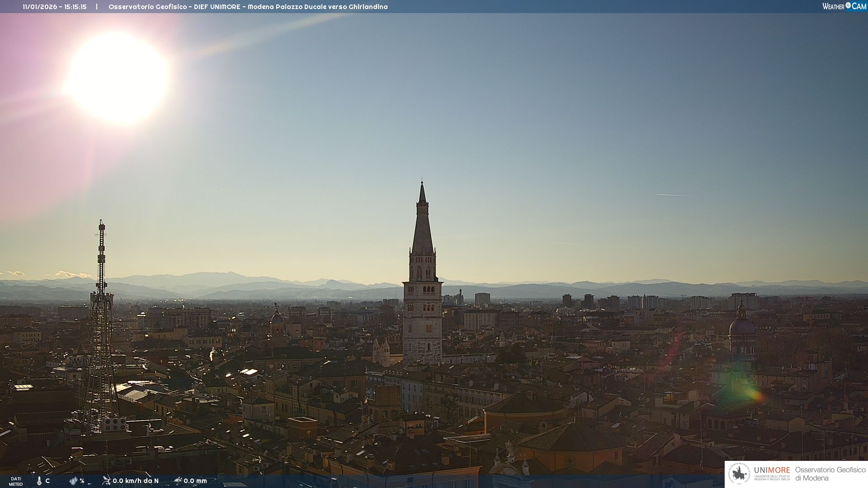Click the Osservatorio Geofisico - DIEF UNIMORE title
Image resolution: width=868 pixels, height=488 pixels.
(248, 7)
